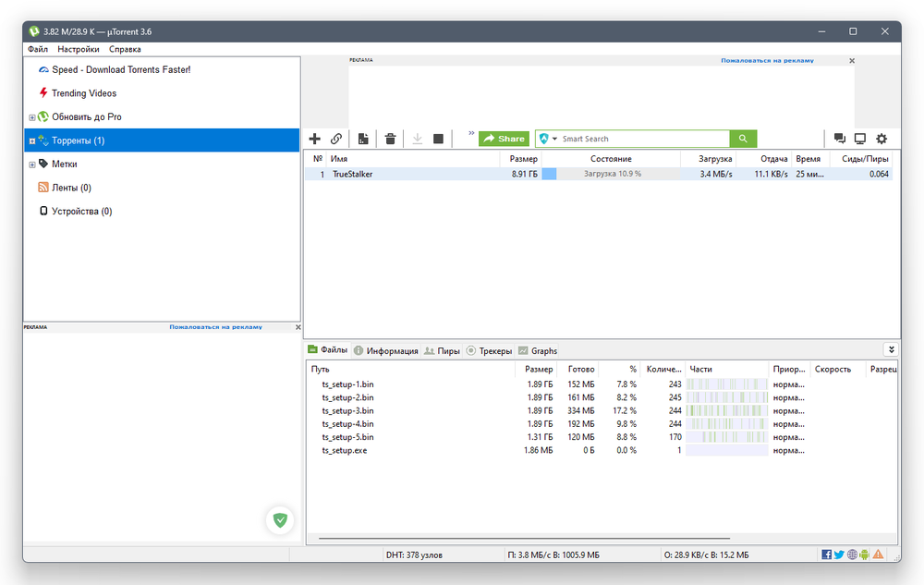The image size is (924, 585).
Task: Click the green Share button
Action: tap(505, 139)
